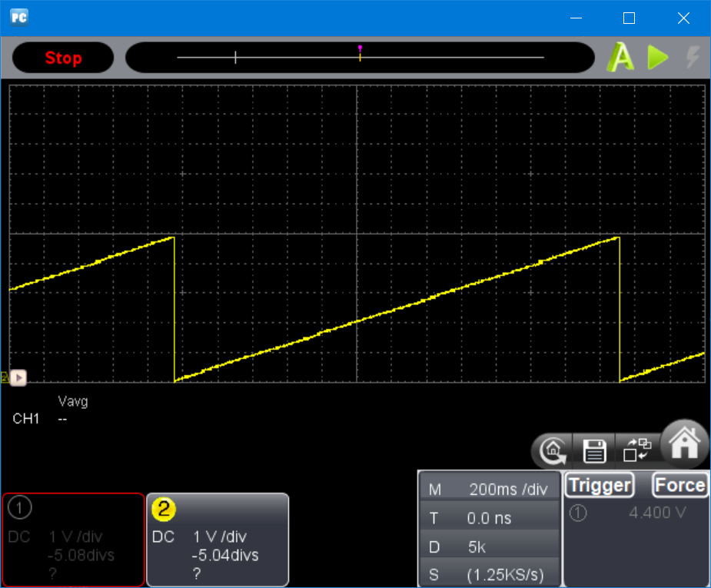The width and height of the screenshot is (711, 588).
Task: Click the floppy disk save icon
Action: (595, 451)
